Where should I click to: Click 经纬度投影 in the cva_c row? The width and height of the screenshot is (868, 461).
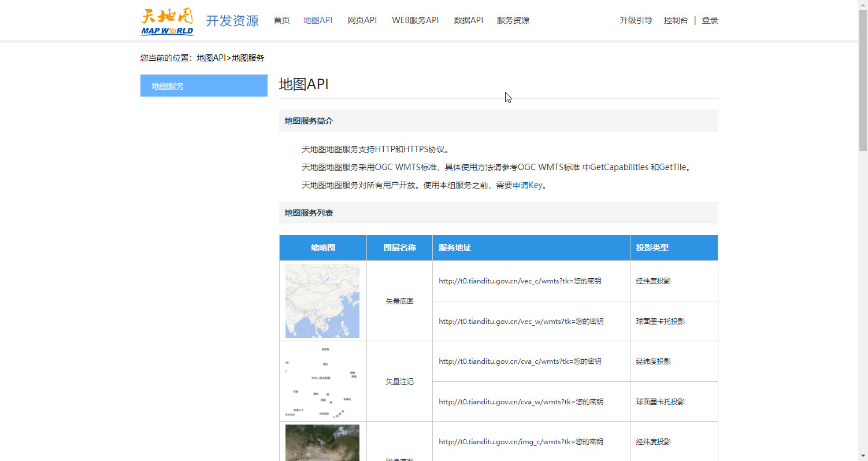(x=654, y=362)
